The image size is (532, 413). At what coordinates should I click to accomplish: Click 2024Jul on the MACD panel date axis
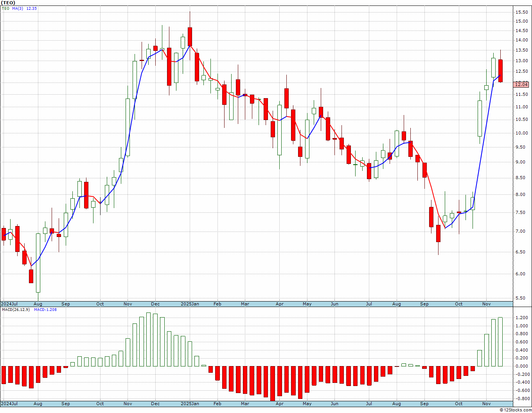tap(9, 404)
